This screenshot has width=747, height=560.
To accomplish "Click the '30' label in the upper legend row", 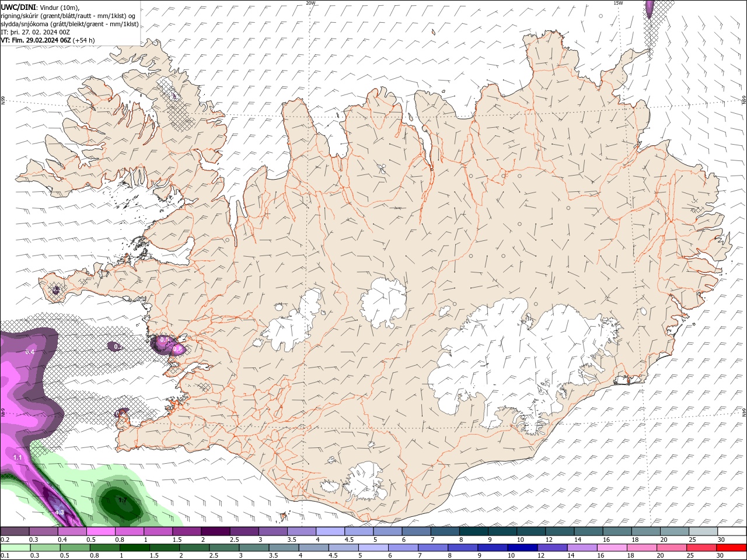I will click(x=721, y=540).
